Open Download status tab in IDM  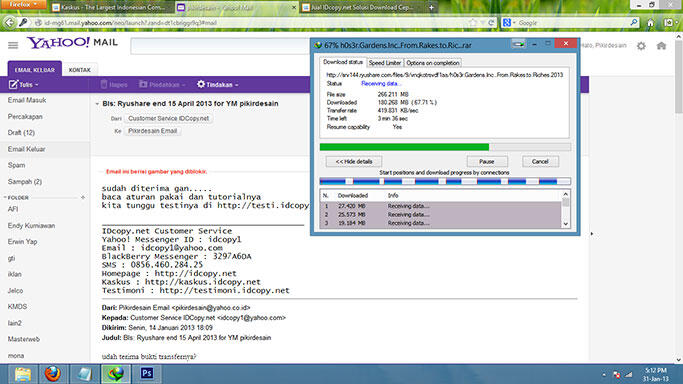pyautogui.click(x=343, y=62)
